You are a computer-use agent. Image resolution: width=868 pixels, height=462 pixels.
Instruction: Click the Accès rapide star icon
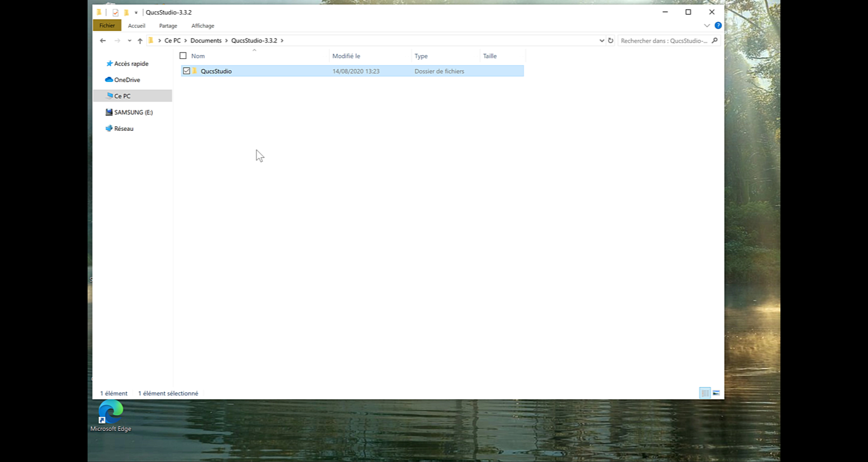pyautogui.click(x=109, y=63)
